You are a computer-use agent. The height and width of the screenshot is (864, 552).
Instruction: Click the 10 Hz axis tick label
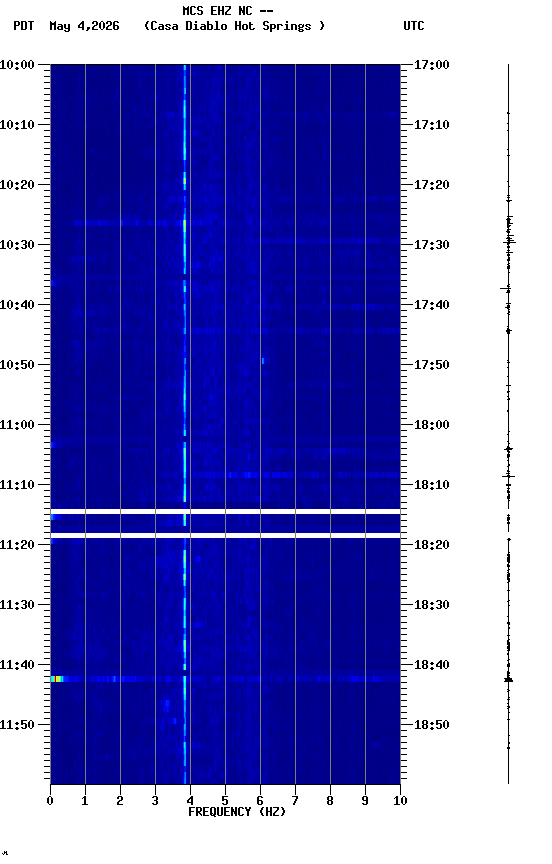pyautogui.click(x=400, y=801)
